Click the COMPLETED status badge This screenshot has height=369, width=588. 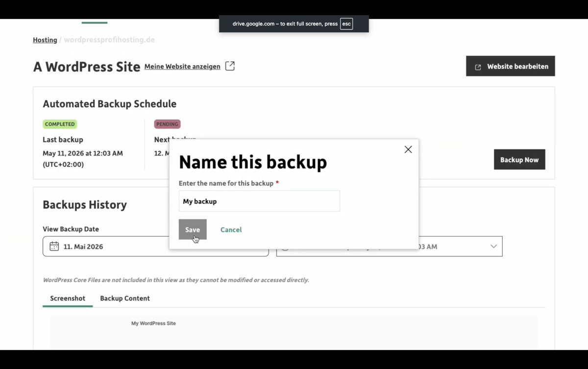(60, 124)
